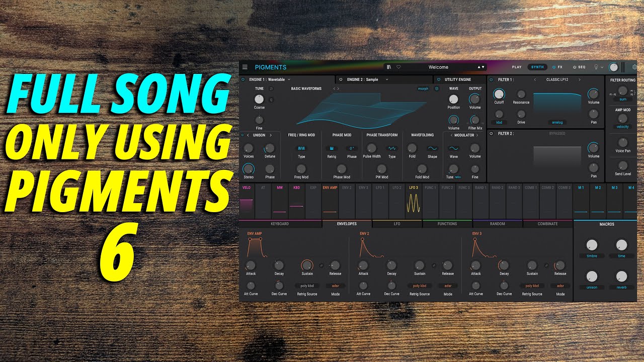Open the settings gear icon

pos(634,67)
